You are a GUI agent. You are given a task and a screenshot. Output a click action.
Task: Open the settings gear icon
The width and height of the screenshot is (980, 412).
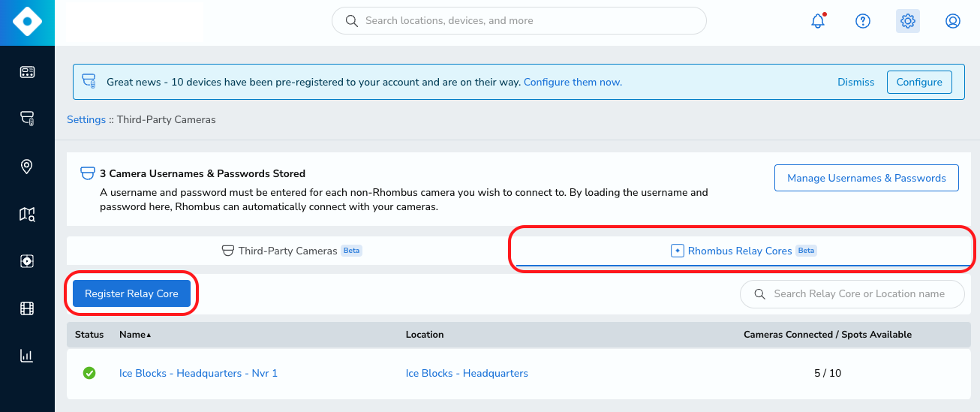click(908, 21)
